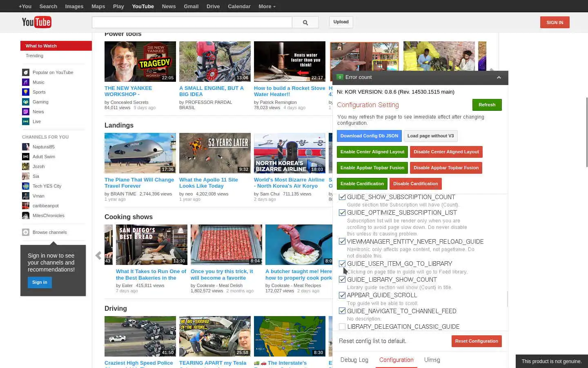Open Drive from the top bar
588x368 pixels.
(x=213, y=6)
